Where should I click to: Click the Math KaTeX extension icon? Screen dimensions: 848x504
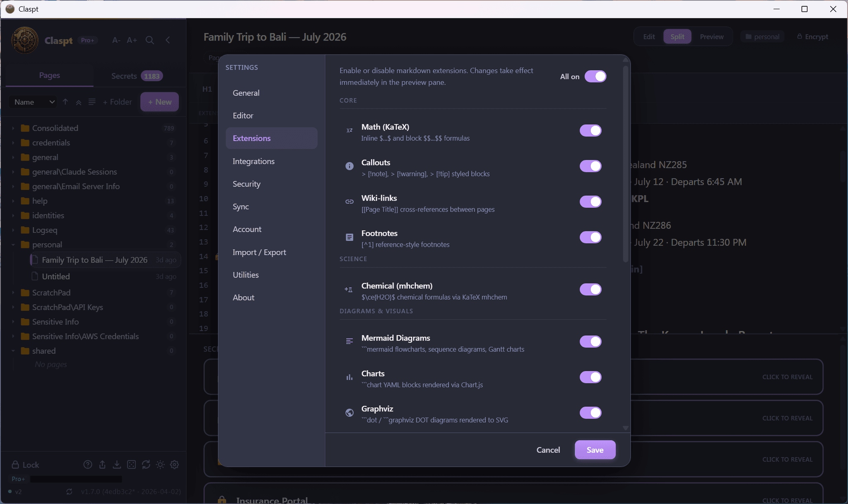tap(349, 130)
